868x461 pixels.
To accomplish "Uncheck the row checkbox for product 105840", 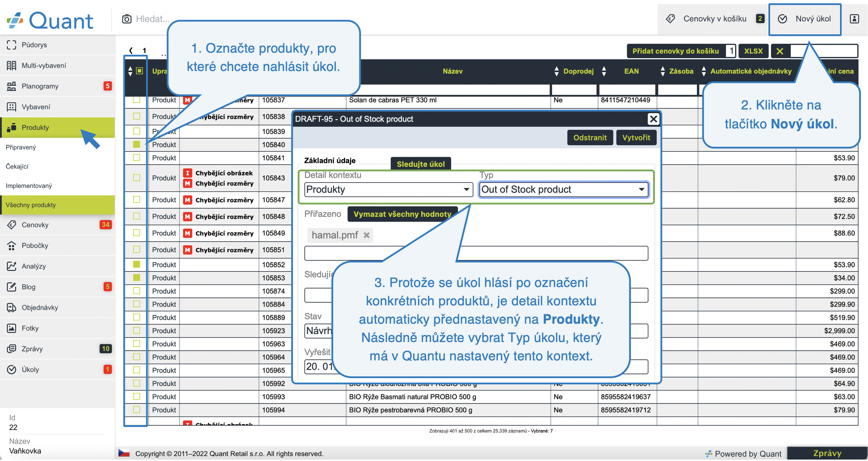I will coord(137,144).
